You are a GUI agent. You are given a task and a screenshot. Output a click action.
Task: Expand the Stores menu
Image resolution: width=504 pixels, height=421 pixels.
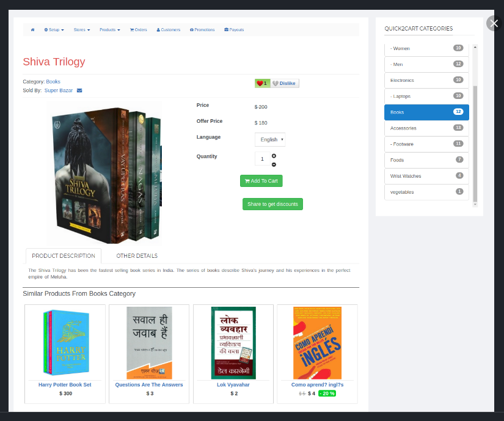(82, 30)
